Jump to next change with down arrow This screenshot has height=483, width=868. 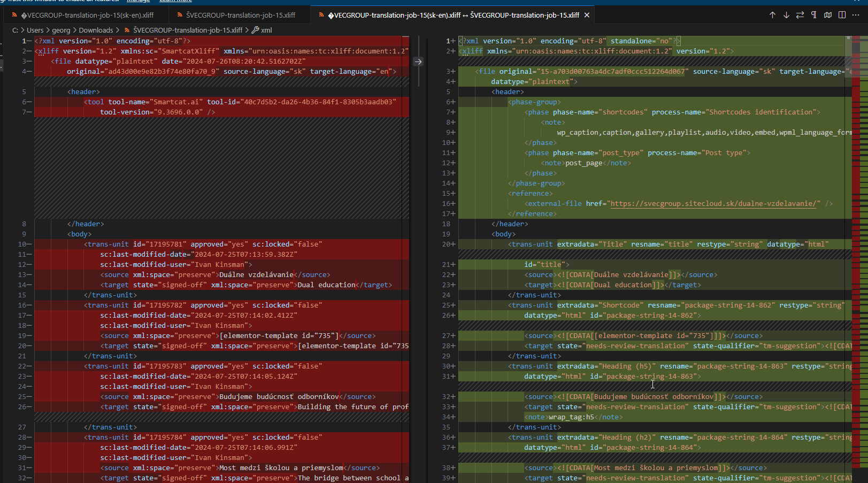pyautogui.click(x=786, y=15)
